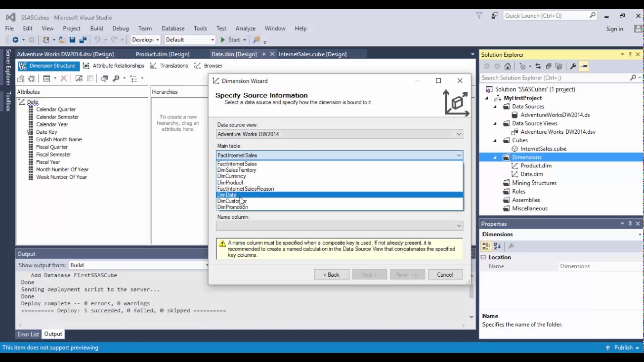Viewport: 644px width, 362px height.
Task: Click highlighted Preview Selected Items icon
Action: pos(584,66)
